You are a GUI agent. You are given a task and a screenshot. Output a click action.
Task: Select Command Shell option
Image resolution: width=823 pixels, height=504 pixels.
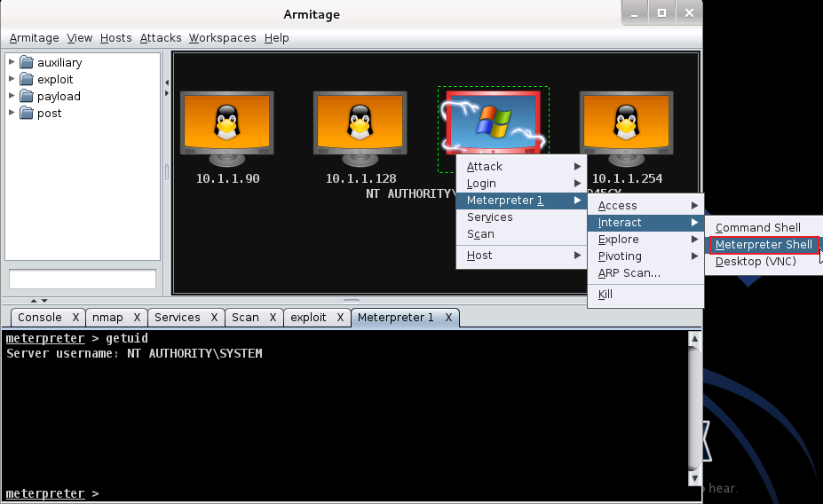point(764,228)
